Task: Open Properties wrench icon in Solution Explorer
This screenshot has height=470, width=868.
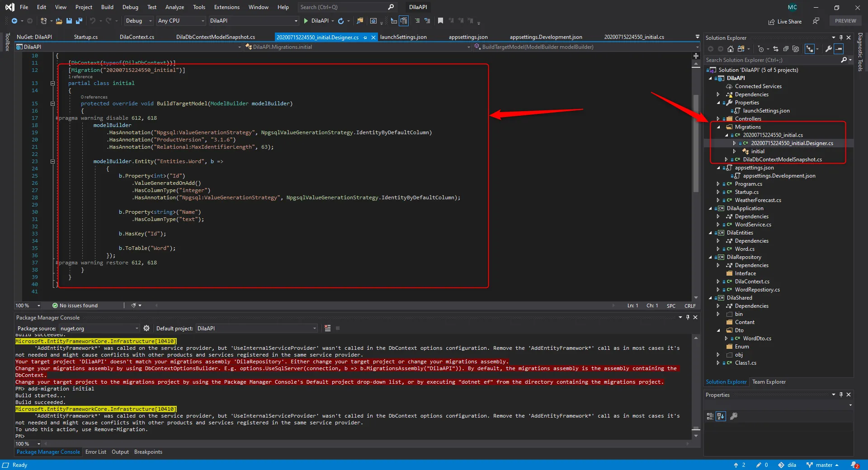Action: coord(828,49)
